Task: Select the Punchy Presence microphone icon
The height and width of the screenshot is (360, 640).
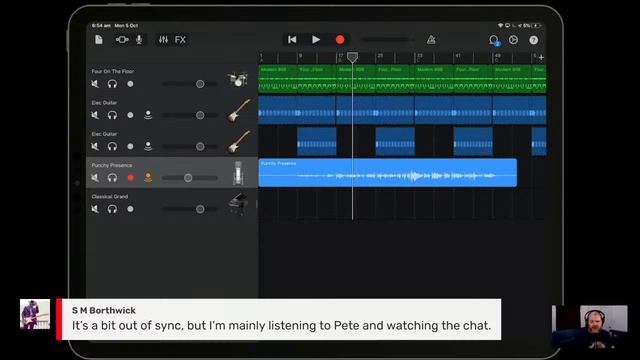Action: click(238, 173)
